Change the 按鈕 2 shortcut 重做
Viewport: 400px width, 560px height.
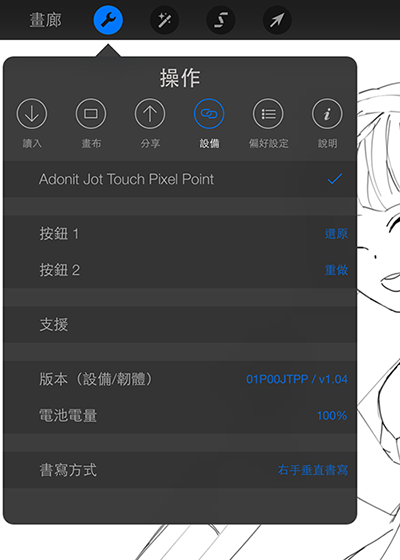coord(336,270)
